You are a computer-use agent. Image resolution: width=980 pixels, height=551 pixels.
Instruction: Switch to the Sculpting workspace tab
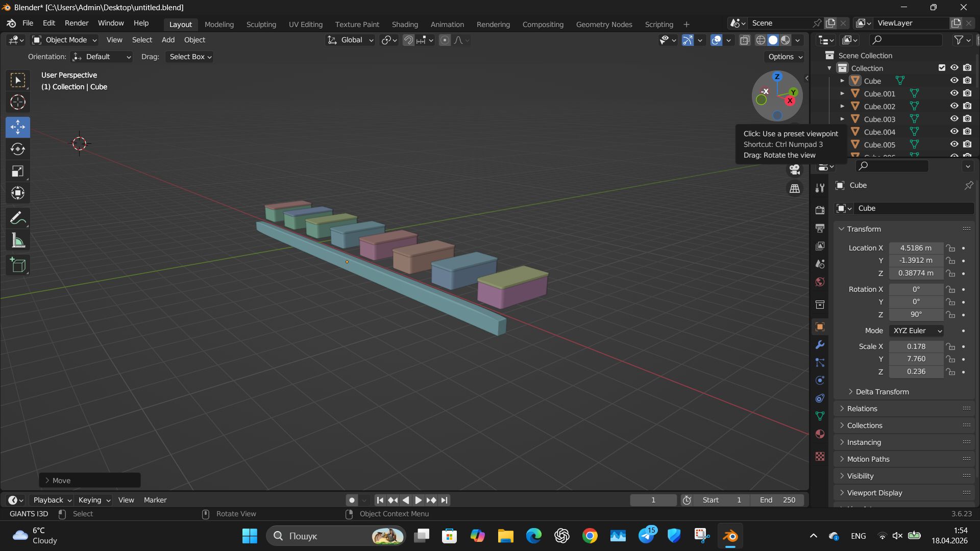pos(261,24)
